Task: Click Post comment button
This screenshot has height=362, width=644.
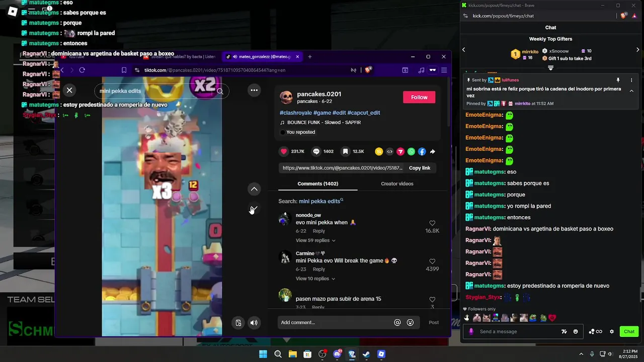Action: (x=433, y=322)
